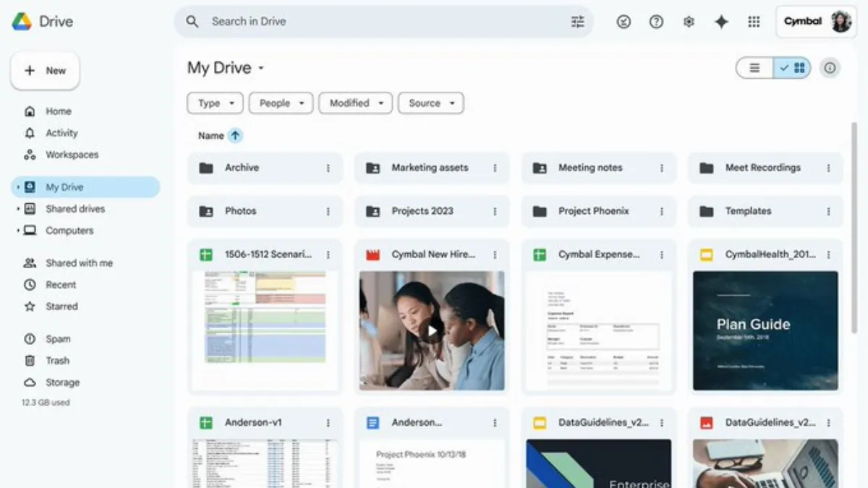Click the Search in Drive field
868x488 pixels.
(383, 22)
